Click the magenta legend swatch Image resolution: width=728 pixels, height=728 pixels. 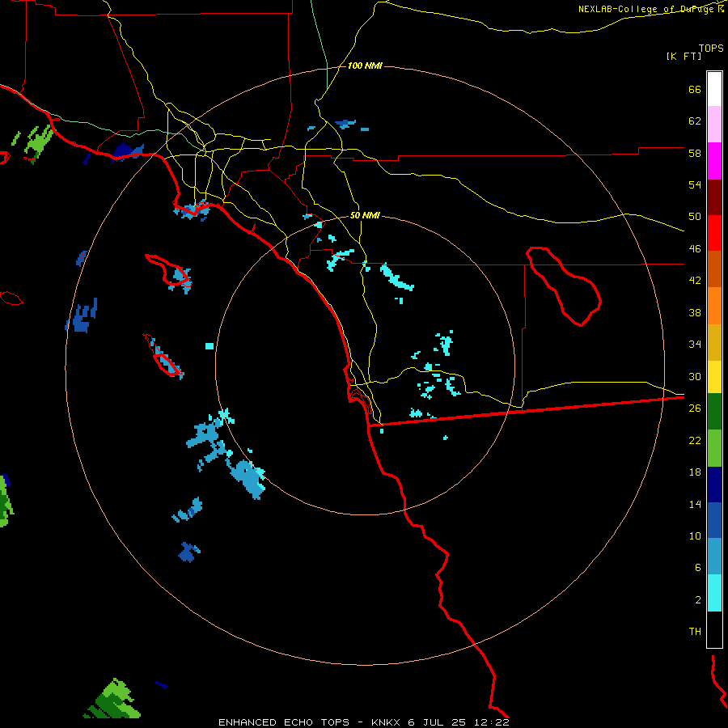tap(714, 161)
